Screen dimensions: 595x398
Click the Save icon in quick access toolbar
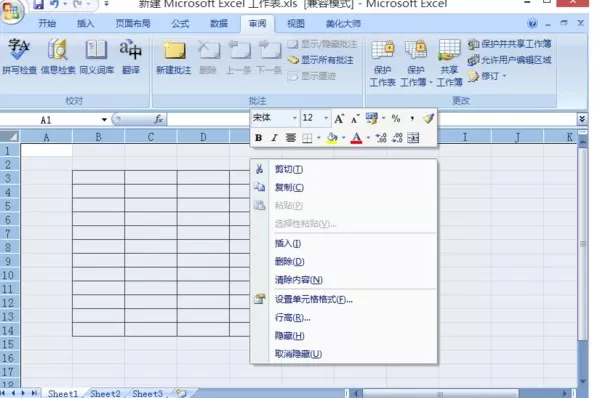pos(38,4)
